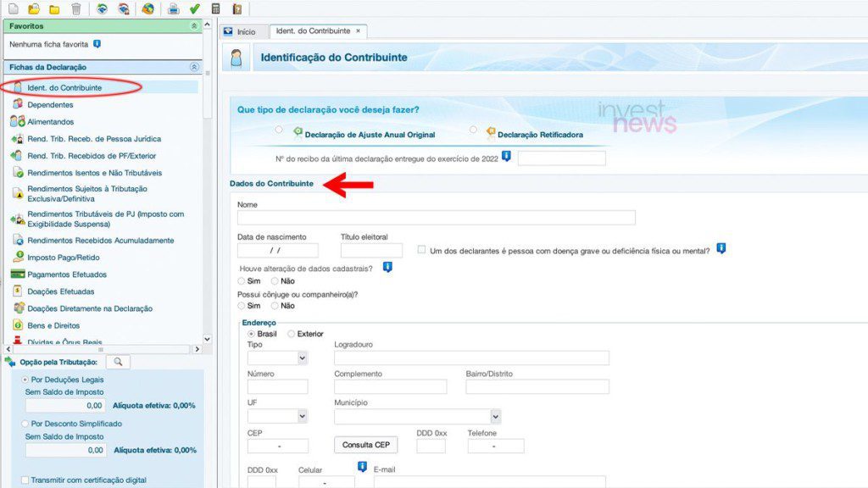Click the Data de nascimento field
Viewport: 868px width, 488px height.
[x=277, y=251]
